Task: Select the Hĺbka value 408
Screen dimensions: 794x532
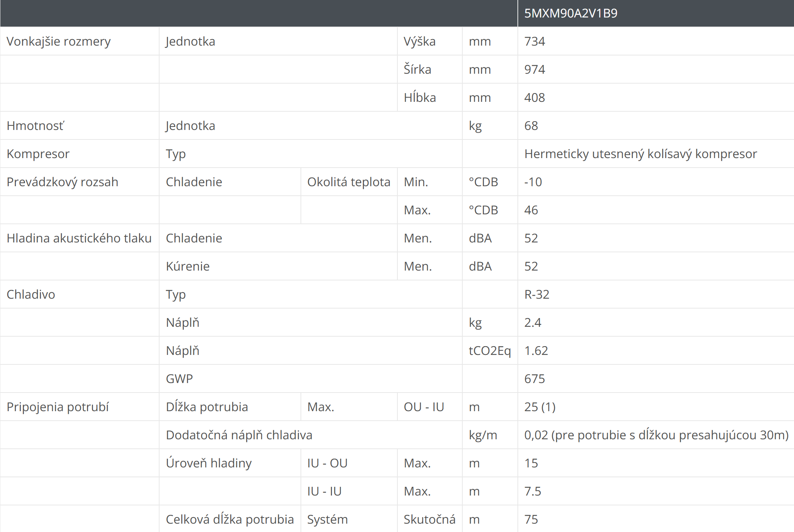Action: [x=535, y=98]
